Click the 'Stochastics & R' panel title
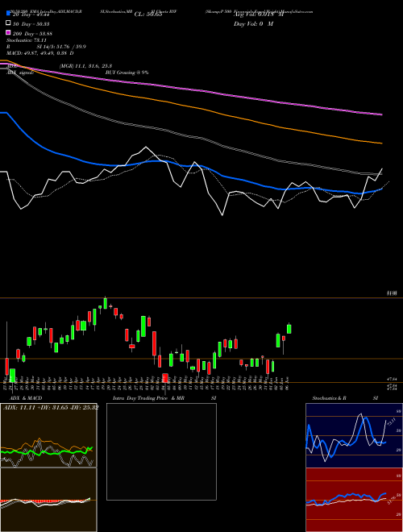 click(330, 397)
